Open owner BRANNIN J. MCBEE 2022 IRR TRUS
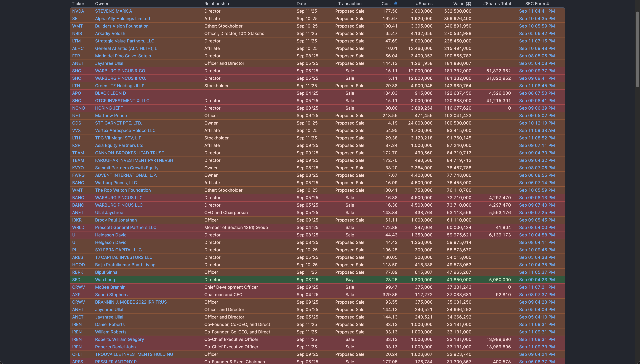640x364 pixels. click(131, 302)
